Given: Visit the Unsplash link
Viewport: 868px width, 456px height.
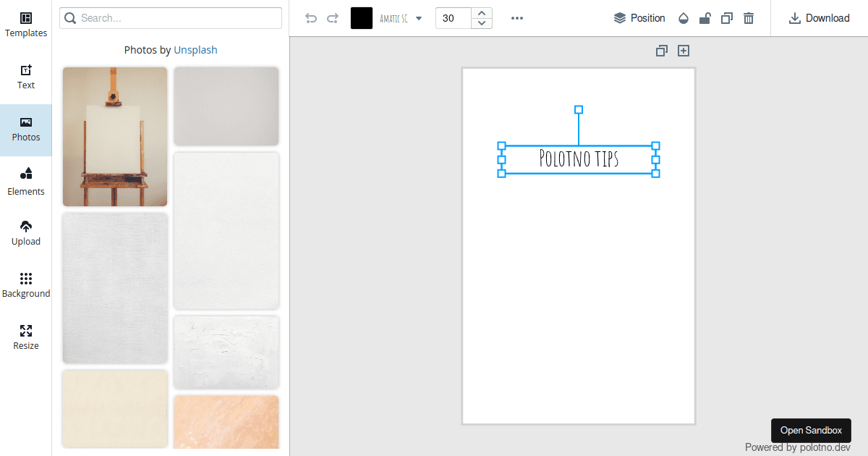Looking at the screenshot, I should (x=195, y=49).
